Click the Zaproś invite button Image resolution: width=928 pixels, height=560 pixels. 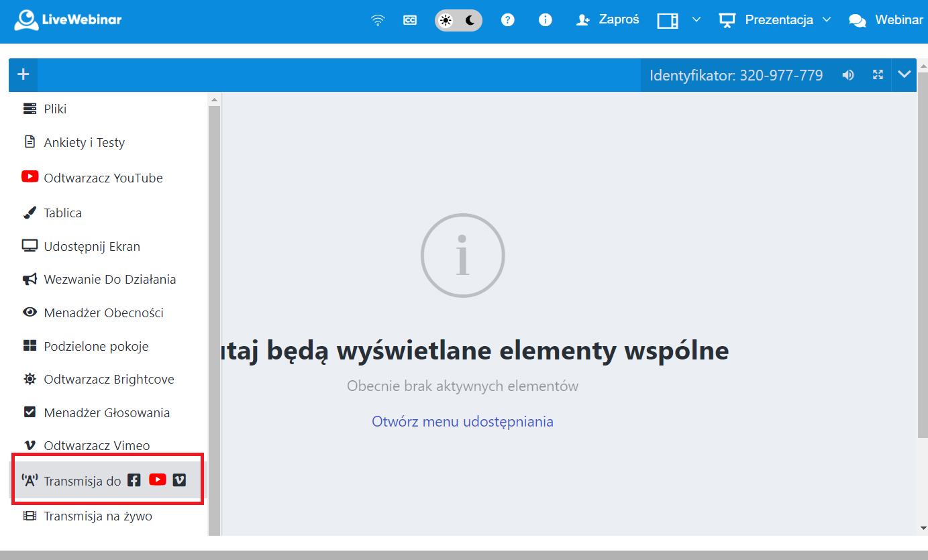[x=607, y=19]
